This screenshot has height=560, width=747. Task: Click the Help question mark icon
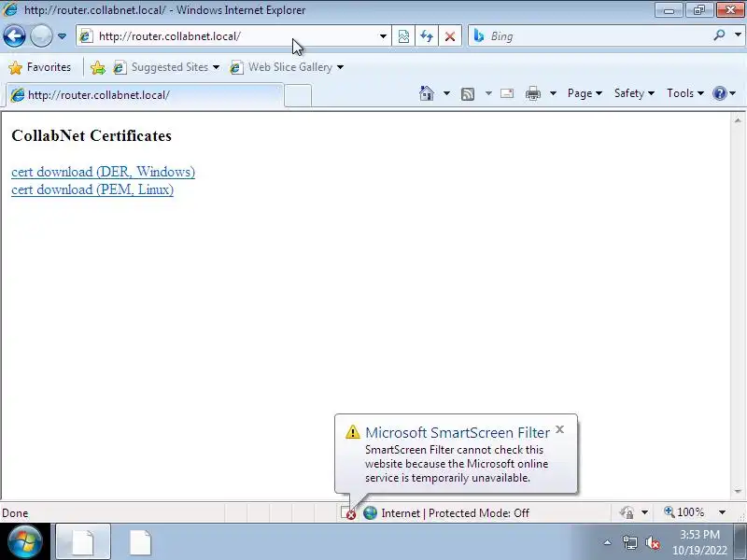click(x=719, y=93)
